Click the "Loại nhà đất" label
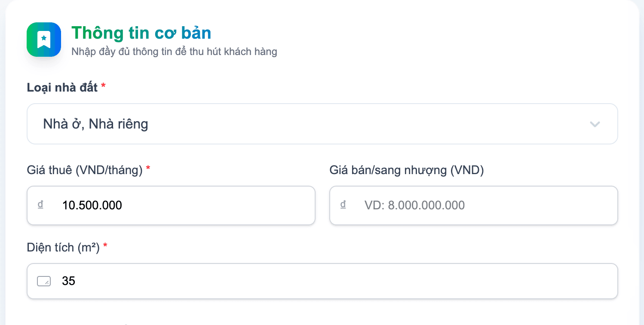 [63, 87]
